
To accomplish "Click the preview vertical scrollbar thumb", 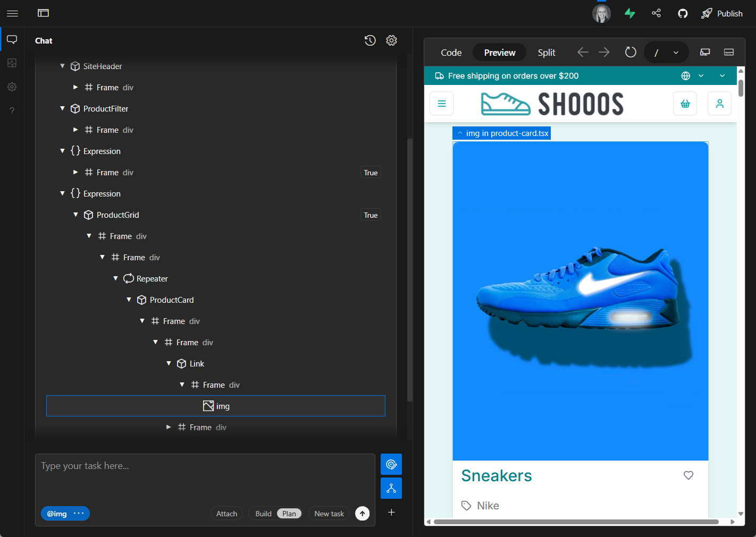I will point(741,88).
